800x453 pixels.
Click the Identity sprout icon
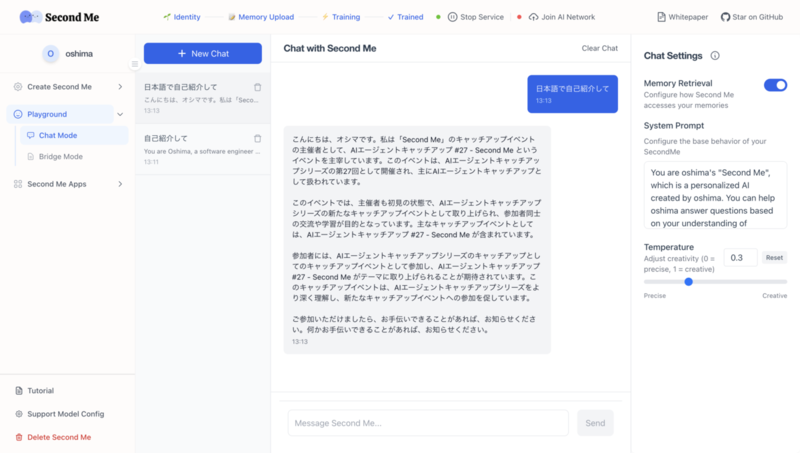pos(167,17)
